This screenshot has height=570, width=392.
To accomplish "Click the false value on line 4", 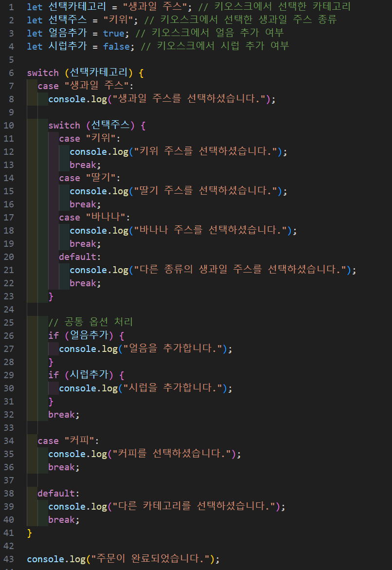I will pyautogui.click(x=116, y=46).
